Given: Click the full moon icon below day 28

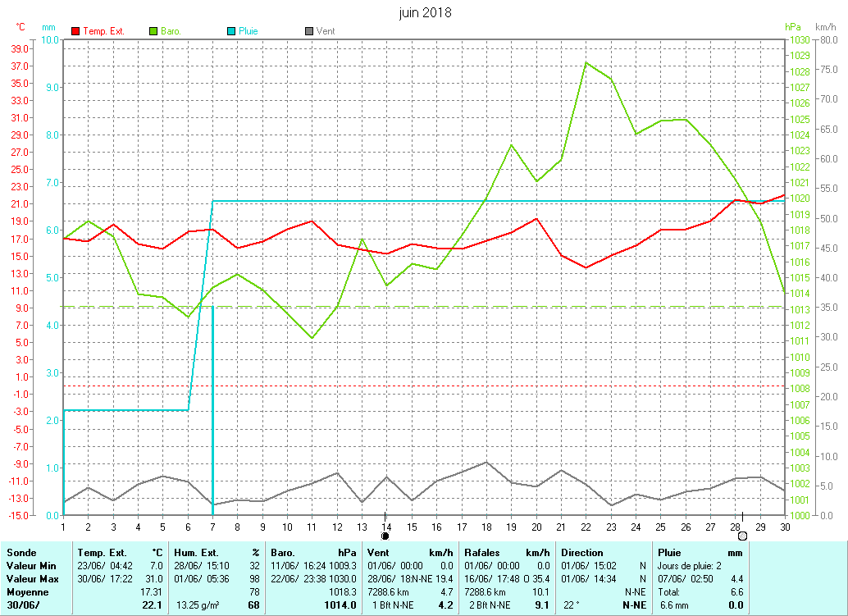Looking at the screenshot, I should (742, 536).
